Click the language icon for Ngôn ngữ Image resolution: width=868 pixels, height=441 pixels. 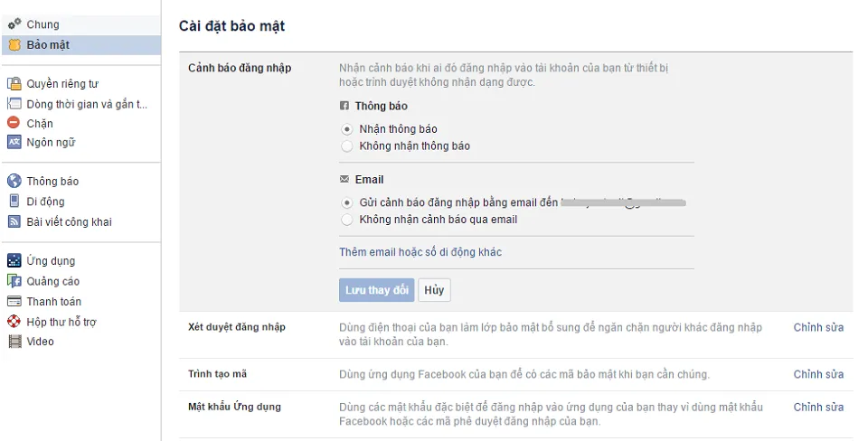click(x=14, y=142)
